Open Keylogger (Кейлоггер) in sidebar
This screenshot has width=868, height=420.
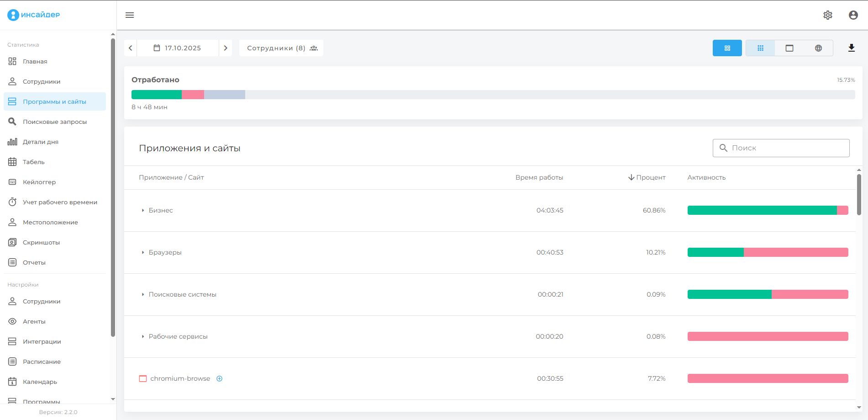click(39, 182)
